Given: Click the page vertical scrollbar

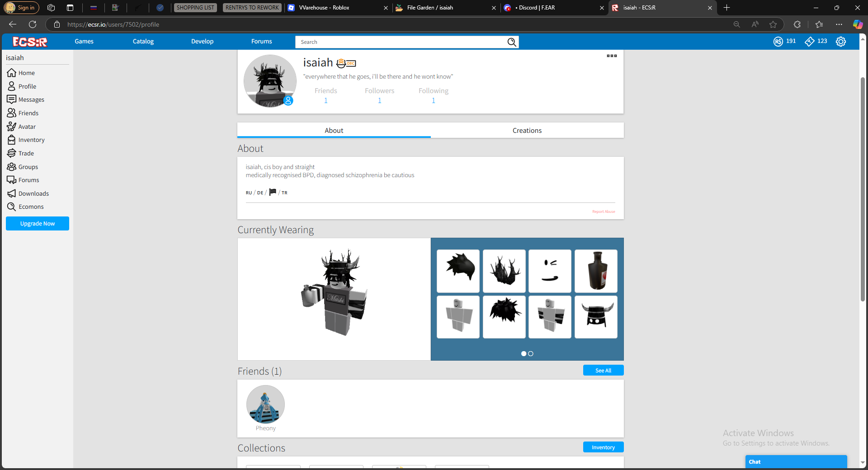Looking at the screenshot, I should click(x=863, y=190).
